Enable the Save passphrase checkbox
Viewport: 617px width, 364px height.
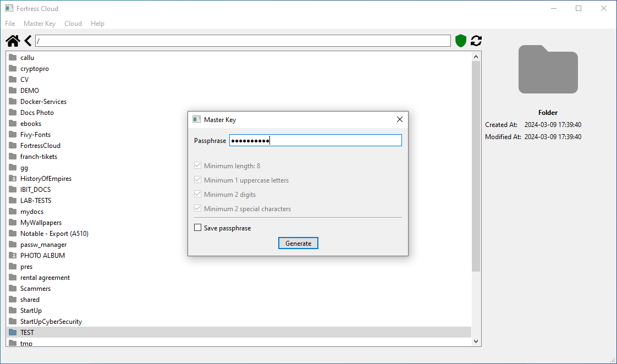[x=197, y=227]
